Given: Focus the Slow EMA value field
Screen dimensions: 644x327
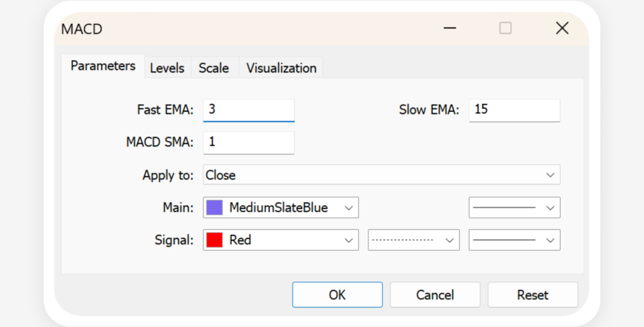Looking at the screenshot, I should click(514, 110).
